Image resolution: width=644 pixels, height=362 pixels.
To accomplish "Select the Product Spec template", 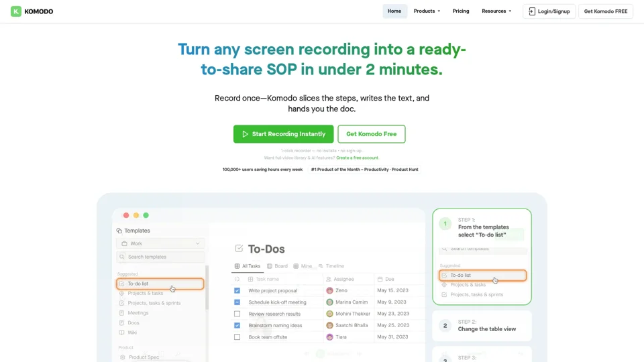I will tap(144, 357).
